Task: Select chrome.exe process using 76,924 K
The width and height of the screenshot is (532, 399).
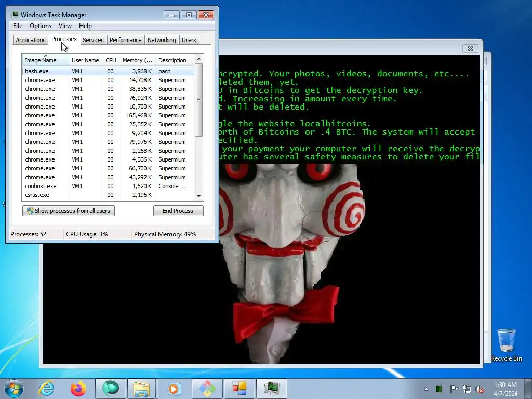Action: [x=108, y=98]
